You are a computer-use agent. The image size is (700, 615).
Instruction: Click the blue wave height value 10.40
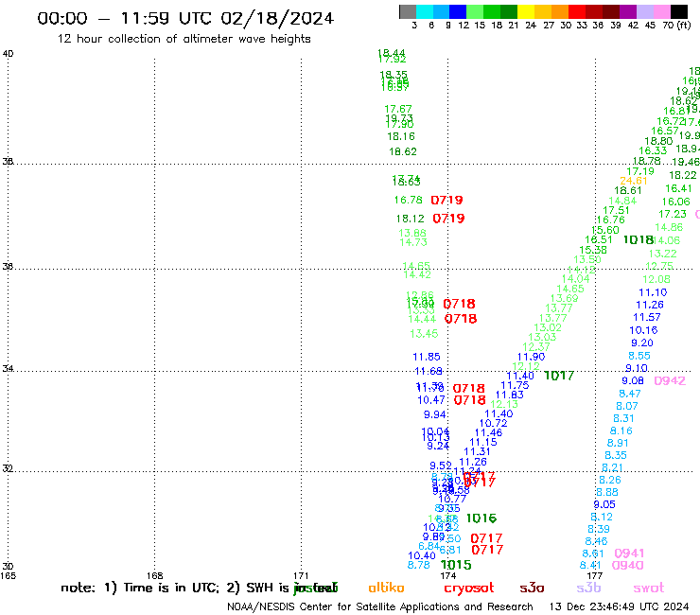coord(422,555)
